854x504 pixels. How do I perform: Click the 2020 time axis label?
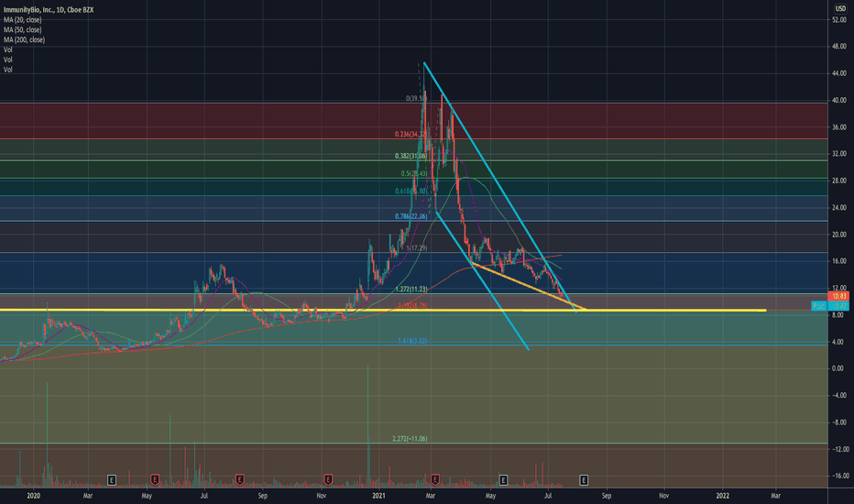(x=34, y=496)
